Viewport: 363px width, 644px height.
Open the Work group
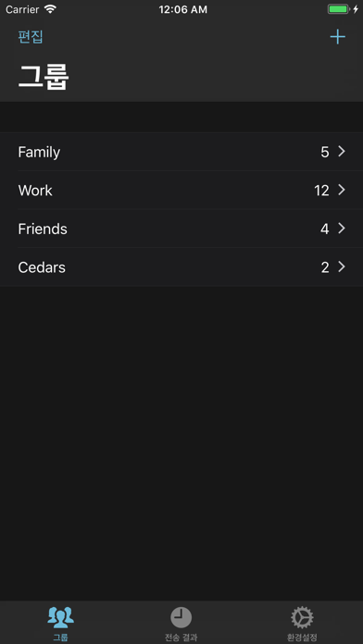pos(181,191)
